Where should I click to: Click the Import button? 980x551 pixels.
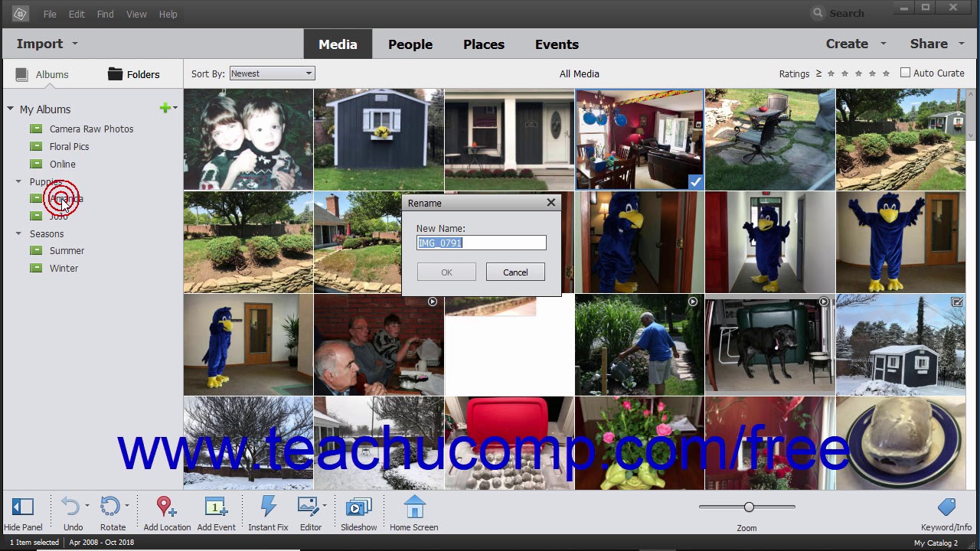(x=40, y=44)
